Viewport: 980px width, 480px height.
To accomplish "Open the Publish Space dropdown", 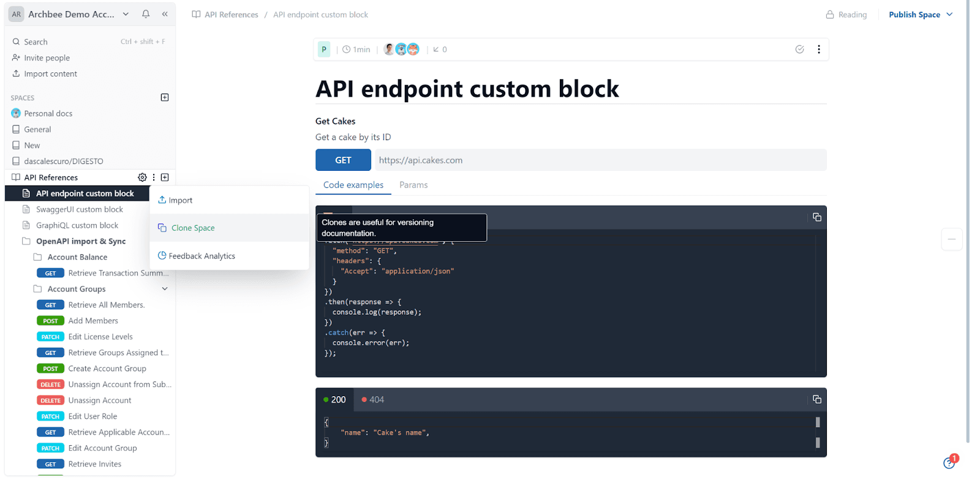I will click(x=921, y=15).
